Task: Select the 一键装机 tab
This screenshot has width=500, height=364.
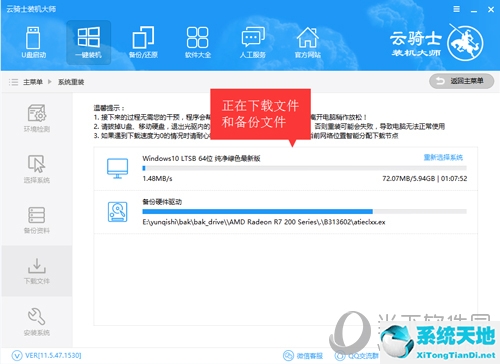Action: click(88, 42)
